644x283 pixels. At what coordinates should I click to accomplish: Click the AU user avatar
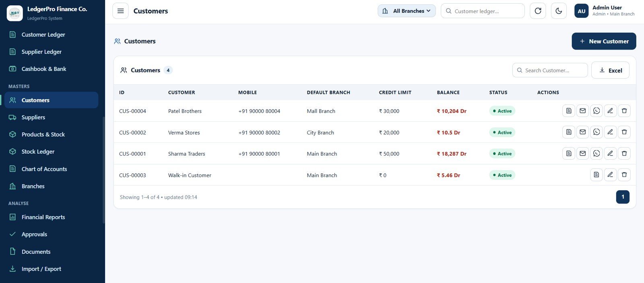coord(582,11)
